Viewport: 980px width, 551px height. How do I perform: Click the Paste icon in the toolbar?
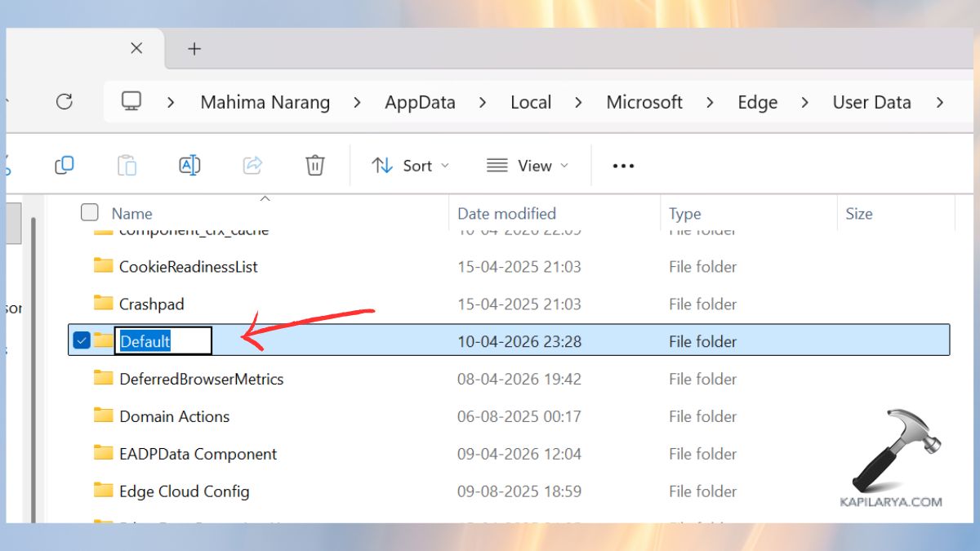(127, 165)
